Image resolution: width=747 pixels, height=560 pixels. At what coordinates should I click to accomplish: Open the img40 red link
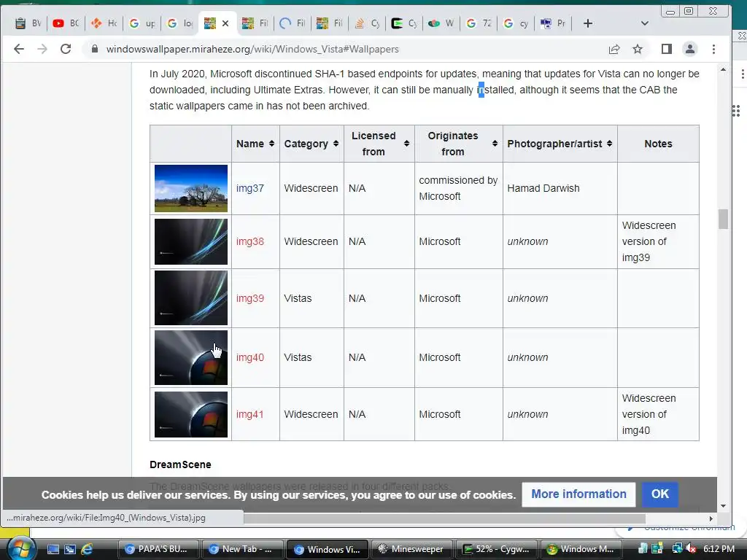(x=250, y=357)
